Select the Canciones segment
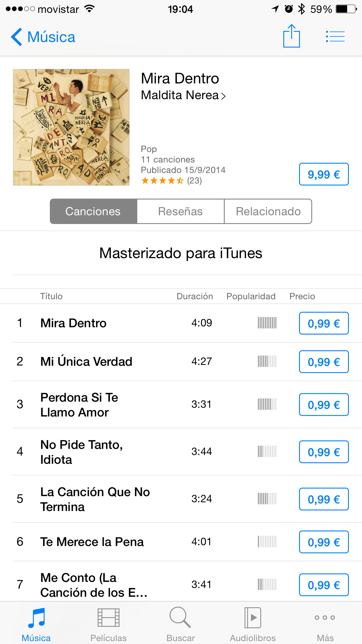This screenshot has width=362, height=644. pos(93,211)
